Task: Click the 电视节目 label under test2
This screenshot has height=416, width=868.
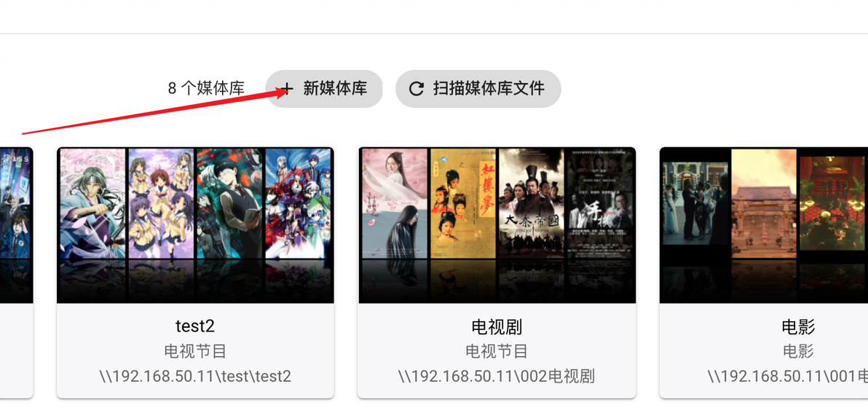Action: click(x=195, y=351)
